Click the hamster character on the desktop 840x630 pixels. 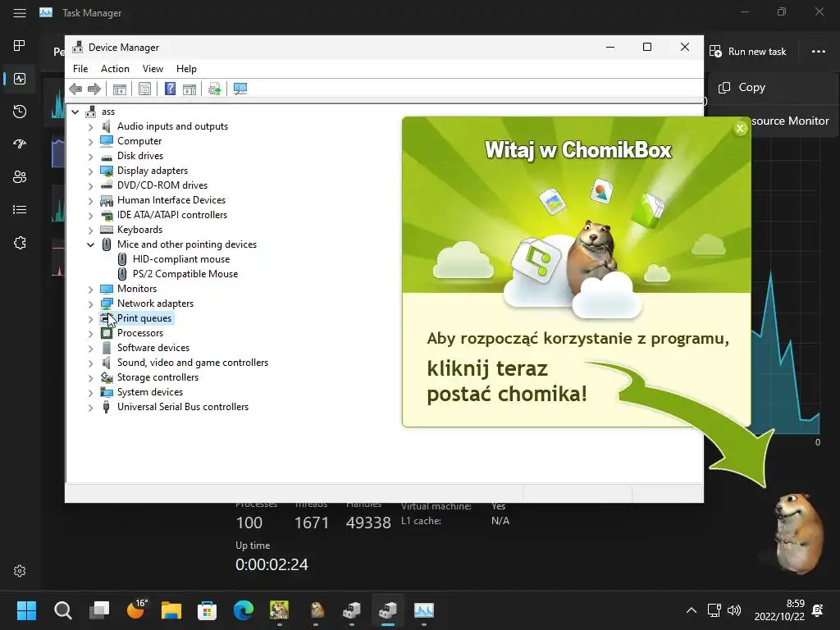pyautogui.click(x=798, y=533)
